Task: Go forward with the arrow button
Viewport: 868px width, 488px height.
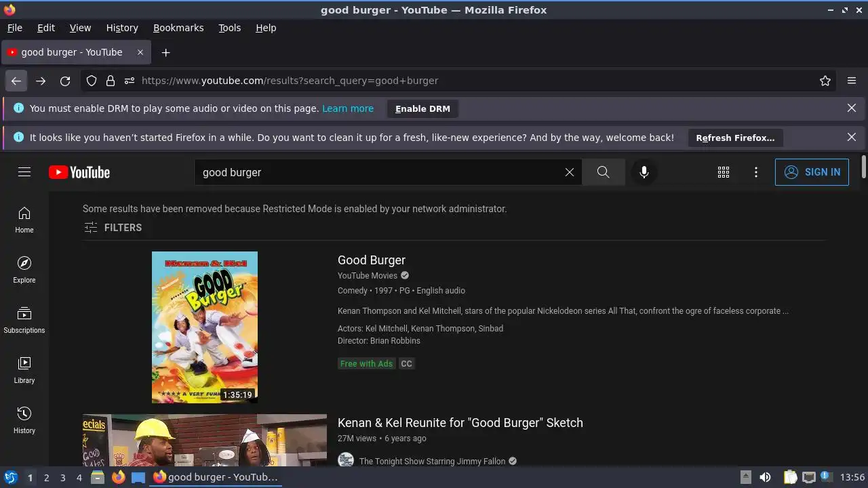Action: click(x=41, y=81)
